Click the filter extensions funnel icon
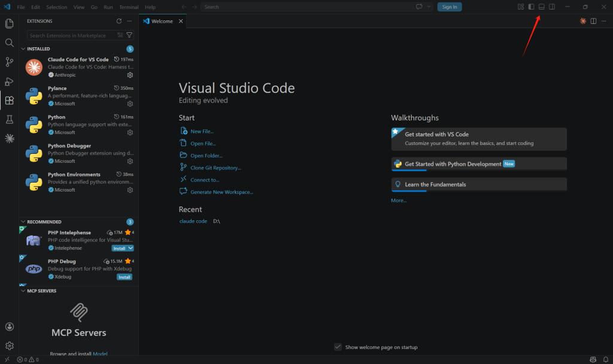Viewport: 613px width, 364px height. pos(129,35)
